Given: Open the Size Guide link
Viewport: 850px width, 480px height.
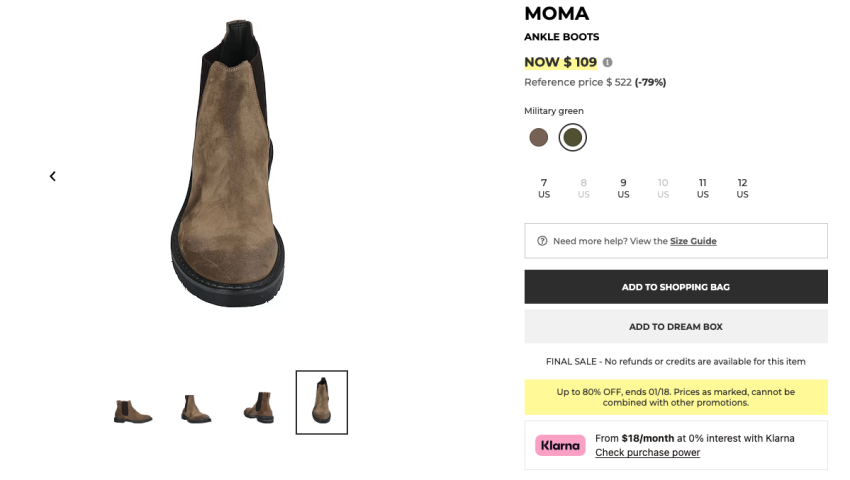Looking at the screenshot, I should coord(693,241).
